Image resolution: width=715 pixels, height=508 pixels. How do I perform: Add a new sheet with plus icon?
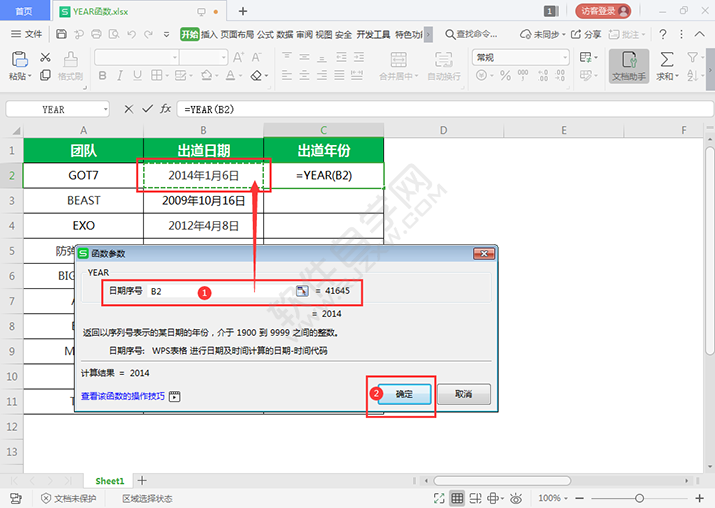142,481
